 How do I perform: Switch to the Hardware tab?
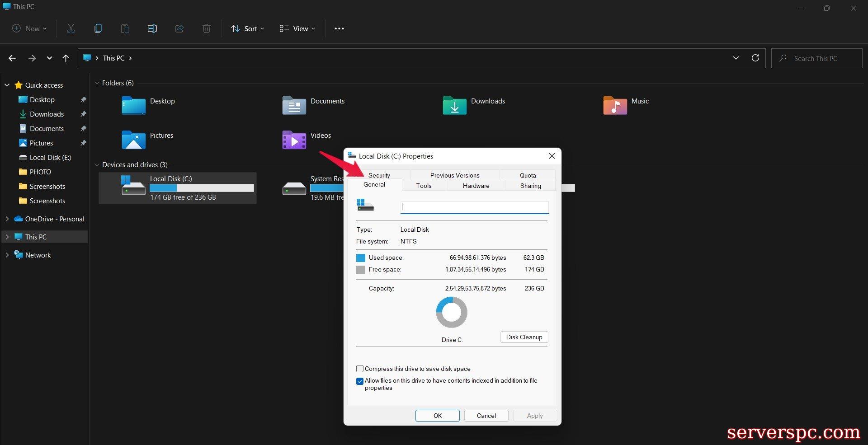click(x=476, y=186)
